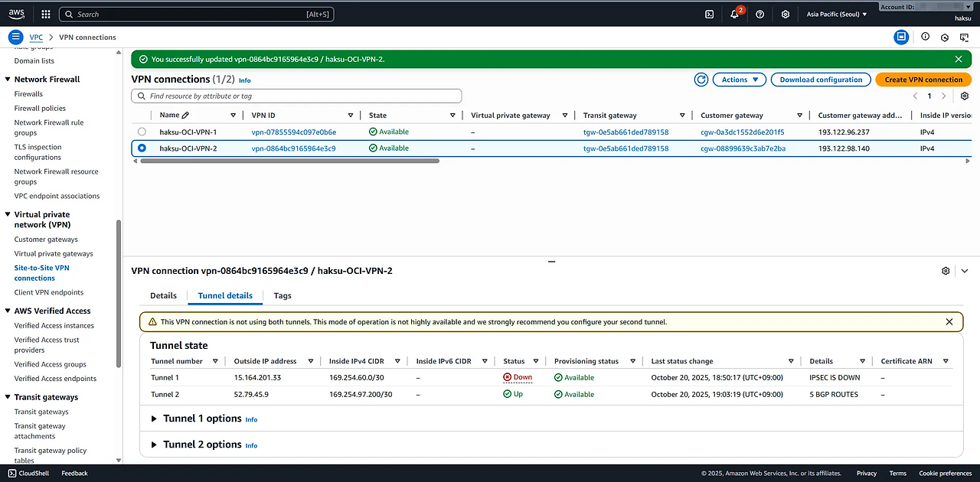The width and height of the screenshot is (980, 482).
Task: Close the yellow tunnel warning alert
Action: (x=949, y=322)
